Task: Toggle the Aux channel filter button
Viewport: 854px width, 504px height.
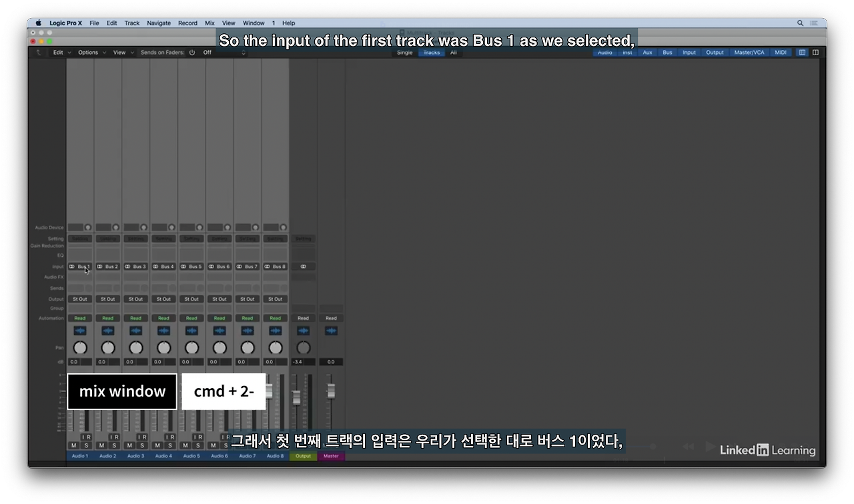Action: click(x=647, y=53)
